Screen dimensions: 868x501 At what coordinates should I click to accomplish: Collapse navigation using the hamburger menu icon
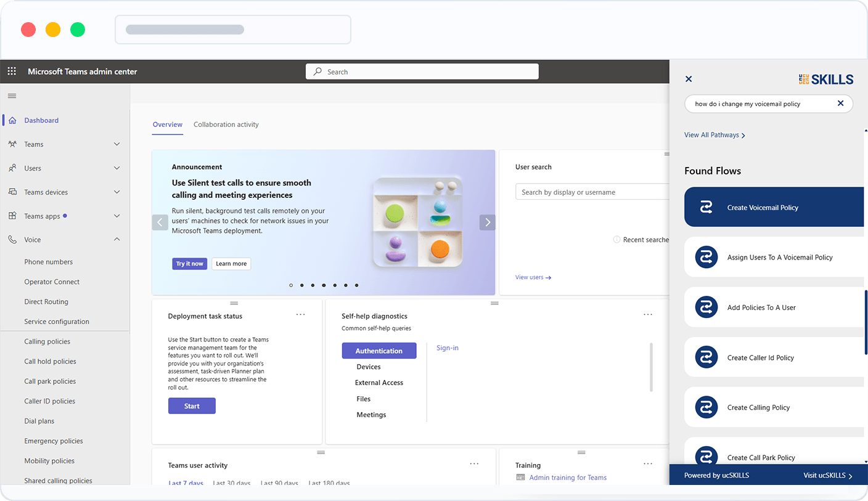pyautogui.click(x=12, y=96)
